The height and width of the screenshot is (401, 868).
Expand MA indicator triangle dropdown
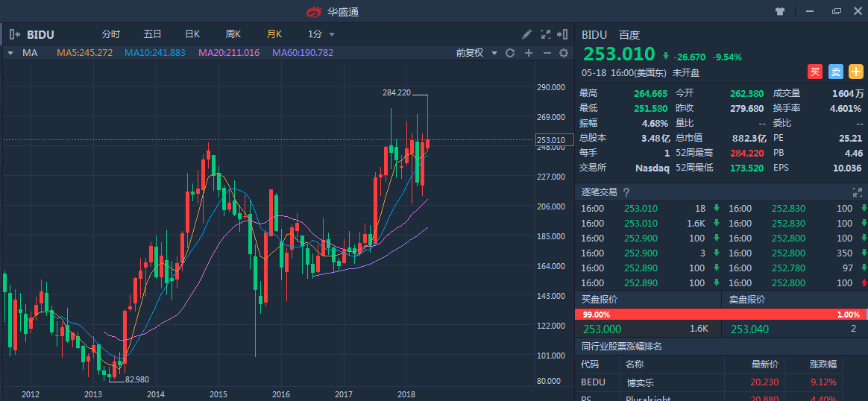click(10, 53)
